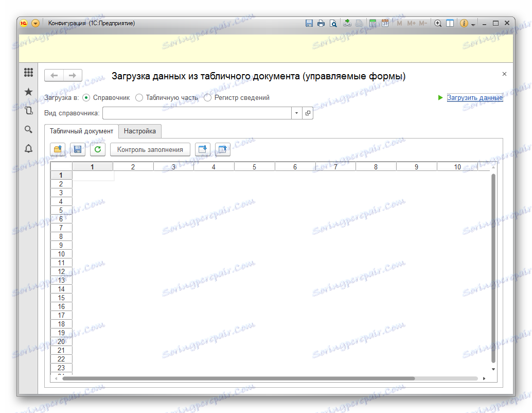The width and height of the screenshot is (532, 413).
Task: Go back with the left arrow button
Action: point(54,75)
